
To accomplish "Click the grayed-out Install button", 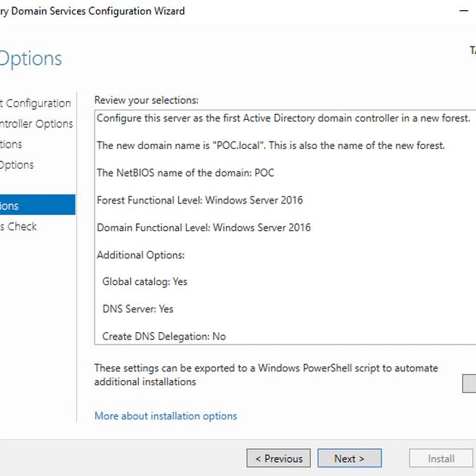I will coord(441,458).
